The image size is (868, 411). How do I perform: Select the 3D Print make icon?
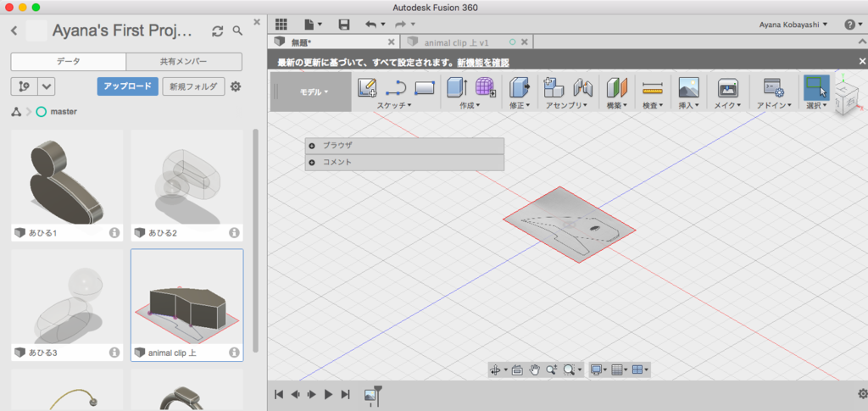point(728,88)
